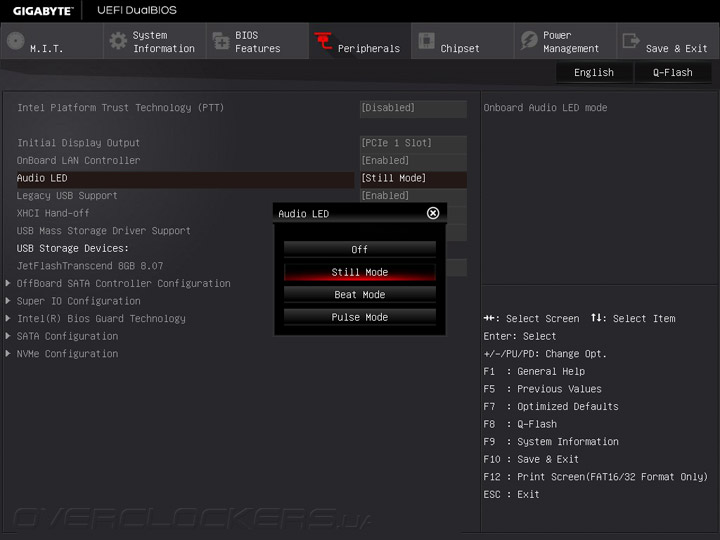Open Super IO Configuration submenu text
This screenshot has width=720, height=540.
79,301
